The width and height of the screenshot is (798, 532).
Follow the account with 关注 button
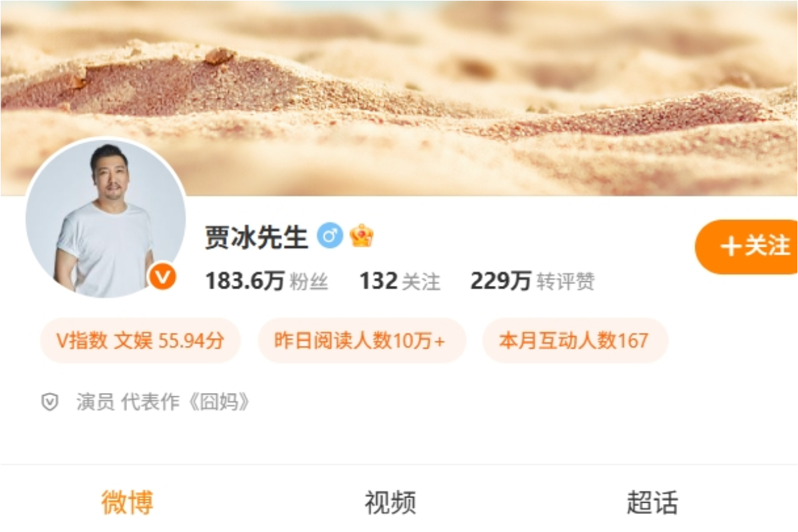[x=746, y=247]
